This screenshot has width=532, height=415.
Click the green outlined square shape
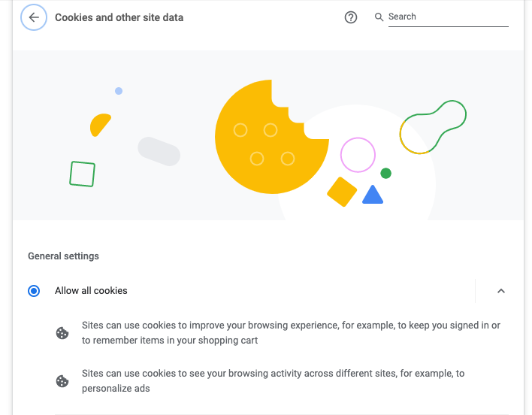[x=82, y=174]
